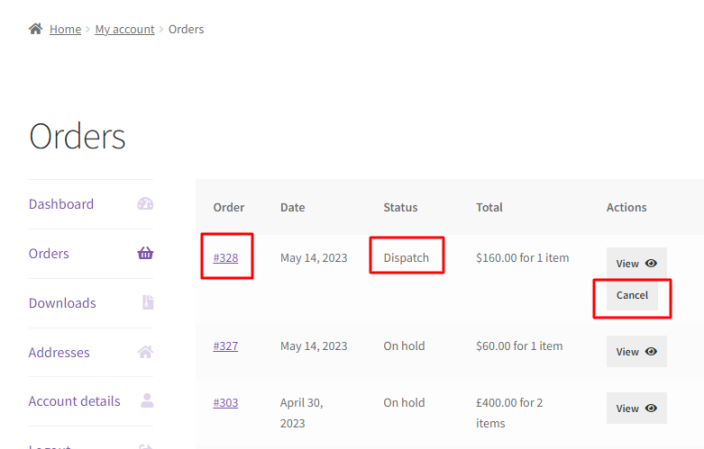The width and height of the screenshot is (704, 449).
Task: Click the Addresses house icon
Action: tap(145, 352)
